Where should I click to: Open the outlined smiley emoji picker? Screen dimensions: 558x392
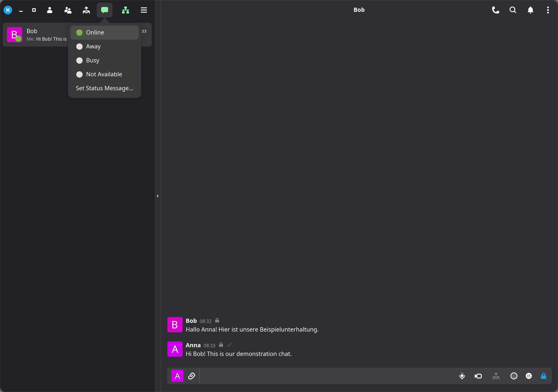514,376
